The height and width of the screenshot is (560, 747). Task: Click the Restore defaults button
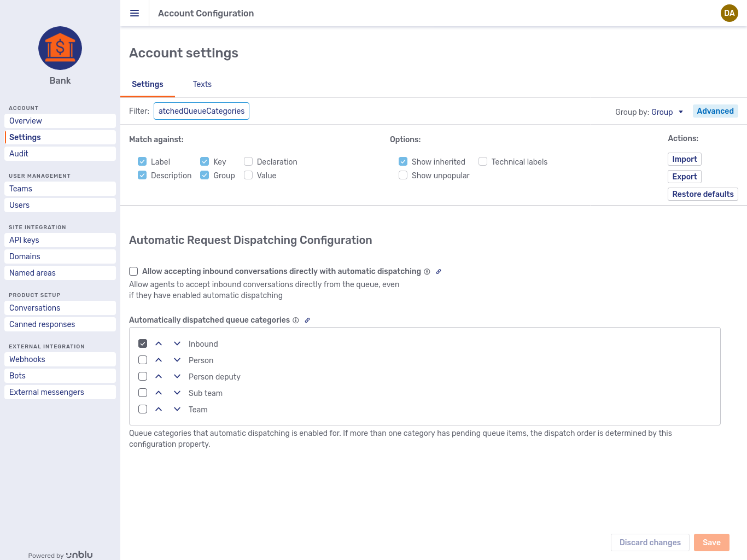pos(703,194)
